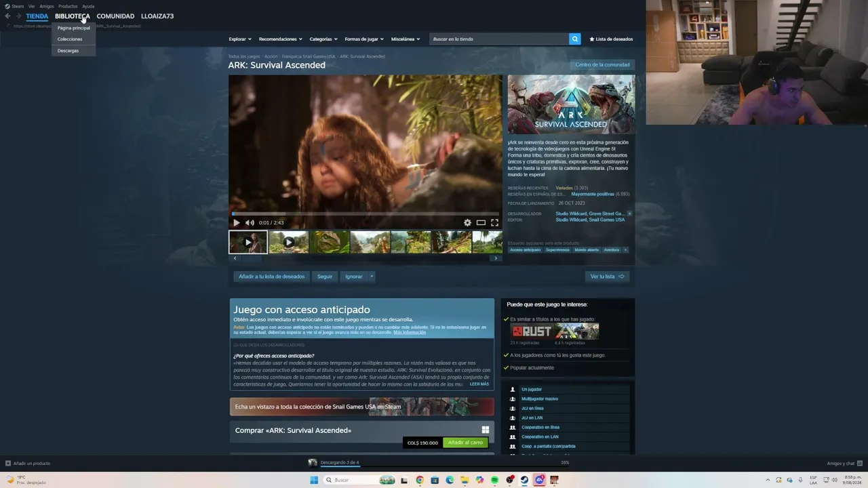
Task: Click the Multijugador masivo feature link
Action: click(540, 399)
